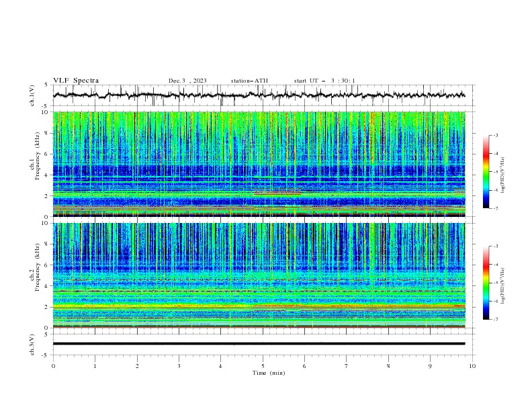Click the time axis tick label "4"

point(220,366)
